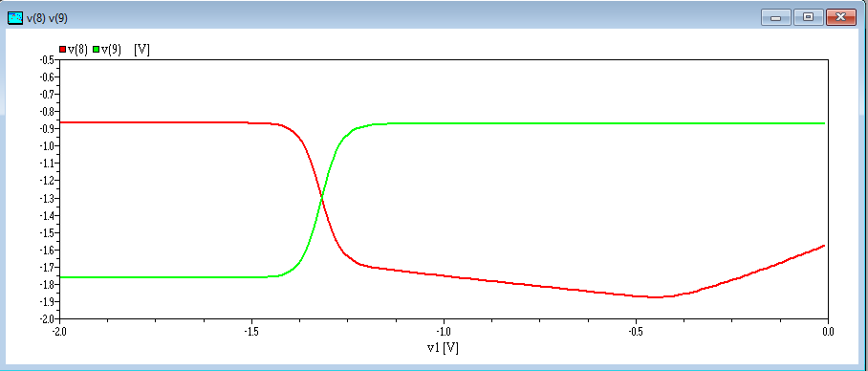Click the window title text v(8) v(9)
Viewport: 868px width, 371px height.
click(x=48, y=18)
